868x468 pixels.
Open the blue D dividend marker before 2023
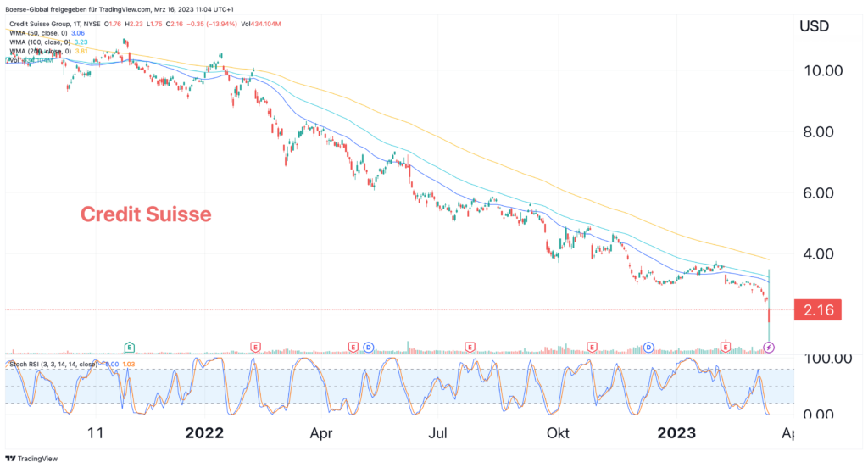(x=648, y=347)
